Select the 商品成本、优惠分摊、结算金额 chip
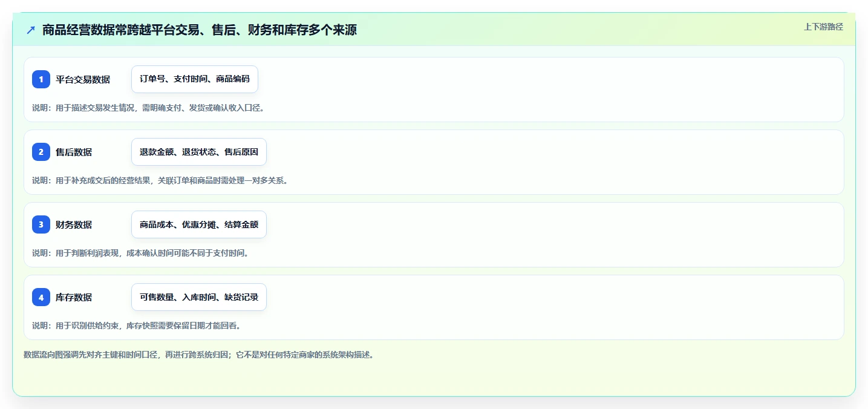 point(199,224)
